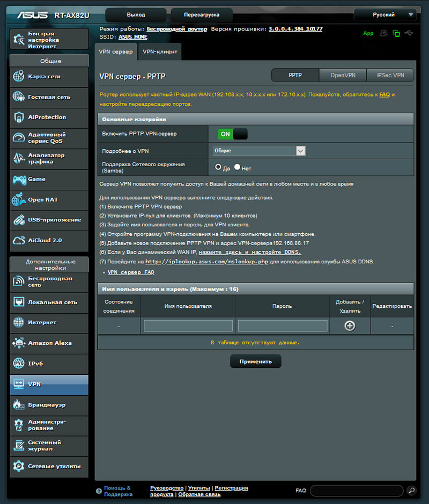Select Нет for Samba network support
This screenshot has height=504, width=429.
click(x=238, y=167)
